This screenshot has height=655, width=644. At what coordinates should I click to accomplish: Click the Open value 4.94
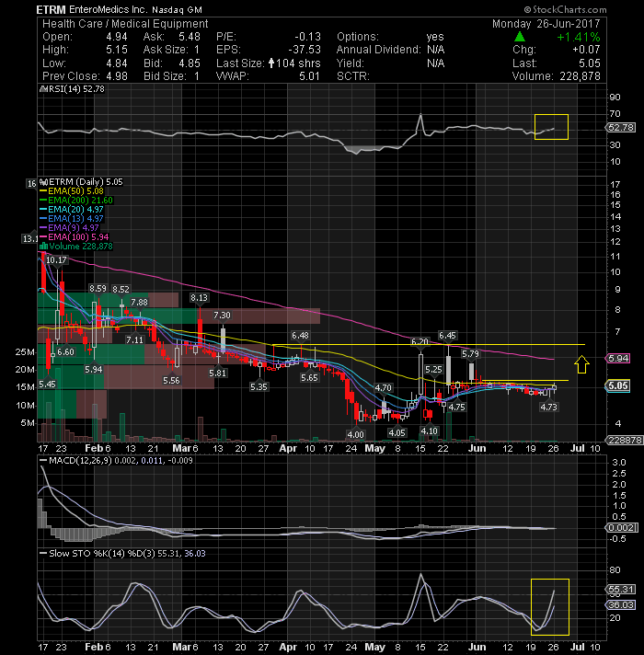117,37
